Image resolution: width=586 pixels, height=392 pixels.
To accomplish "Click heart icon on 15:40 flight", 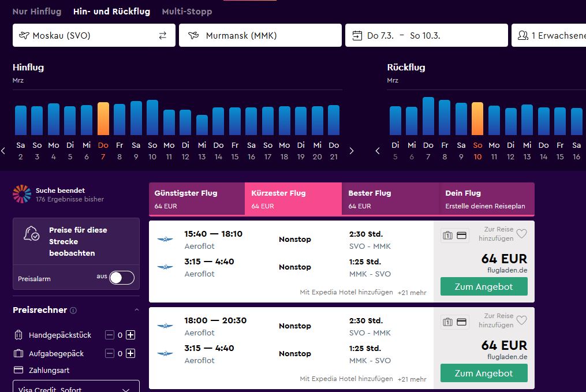I will coord(521,234).
